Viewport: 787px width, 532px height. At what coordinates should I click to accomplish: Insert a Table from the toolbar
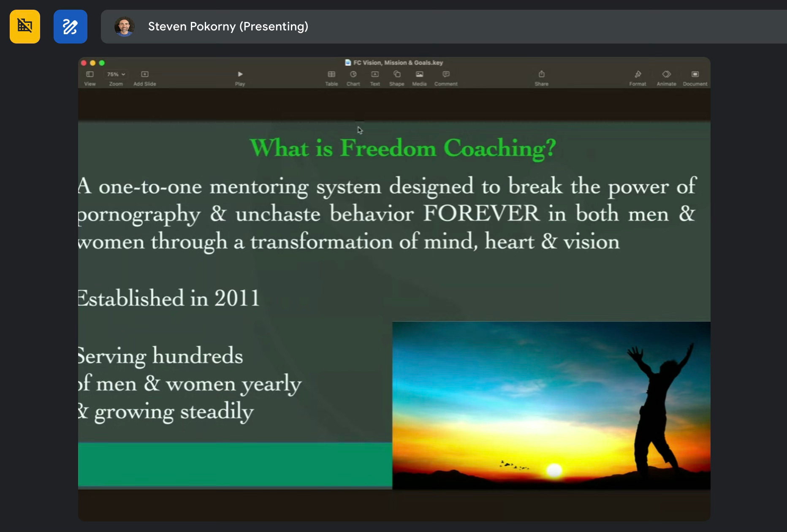[x=331, y=78]
